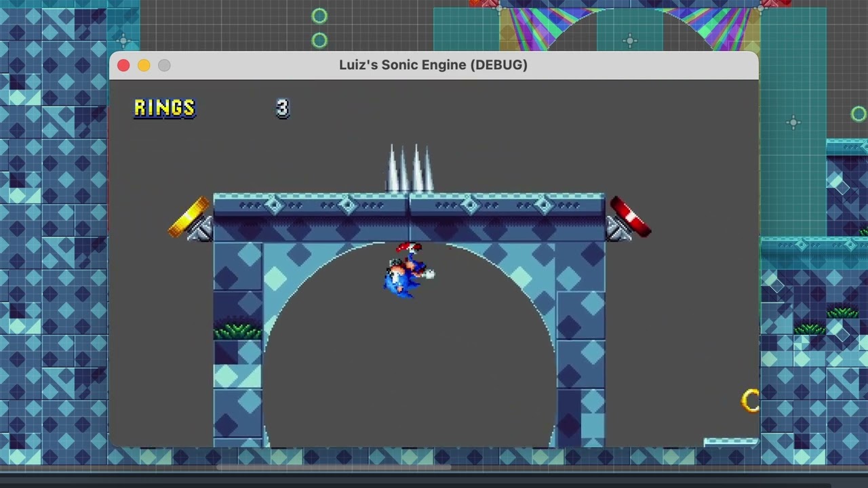Close the Luiz's Sonic Engine window
The image size is (868, 488).
pos(123,65)
